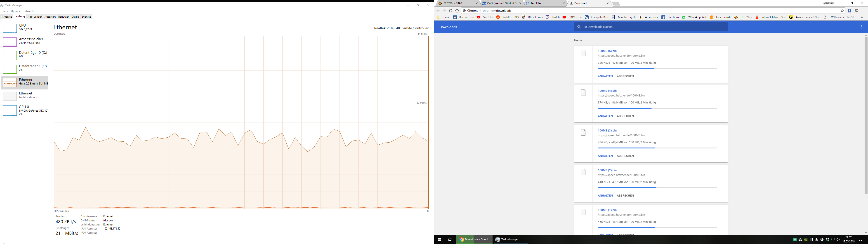Screen dimensions: 868x244
Task: Open the Downloads page three-dot menu
Action: pyautogui.click(x=862, y=27)
